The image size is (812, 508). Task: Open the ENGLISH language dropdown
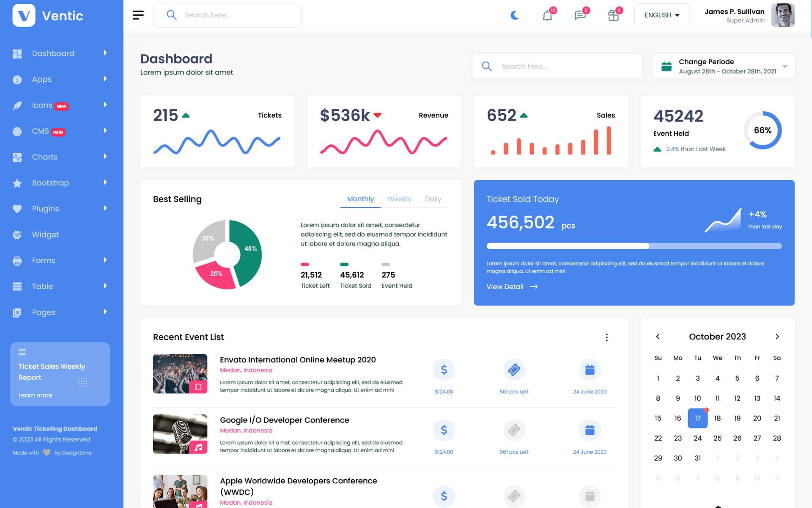(661, 15)
